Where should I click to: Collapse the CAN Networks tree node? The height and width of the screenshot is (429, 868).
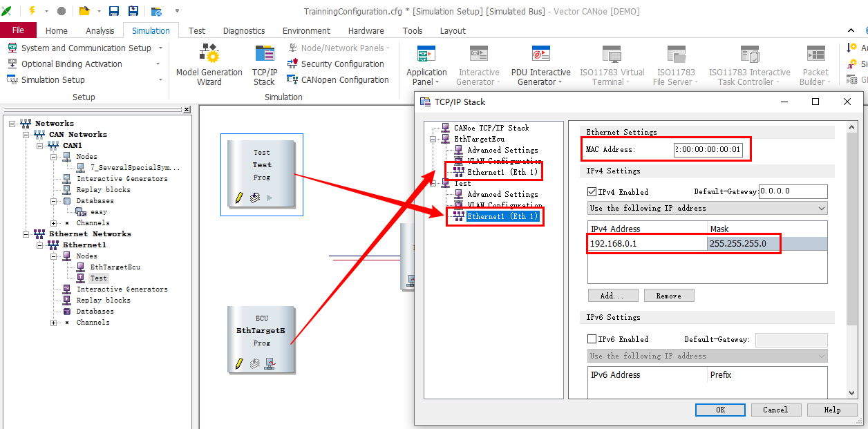tap(26, 135)
